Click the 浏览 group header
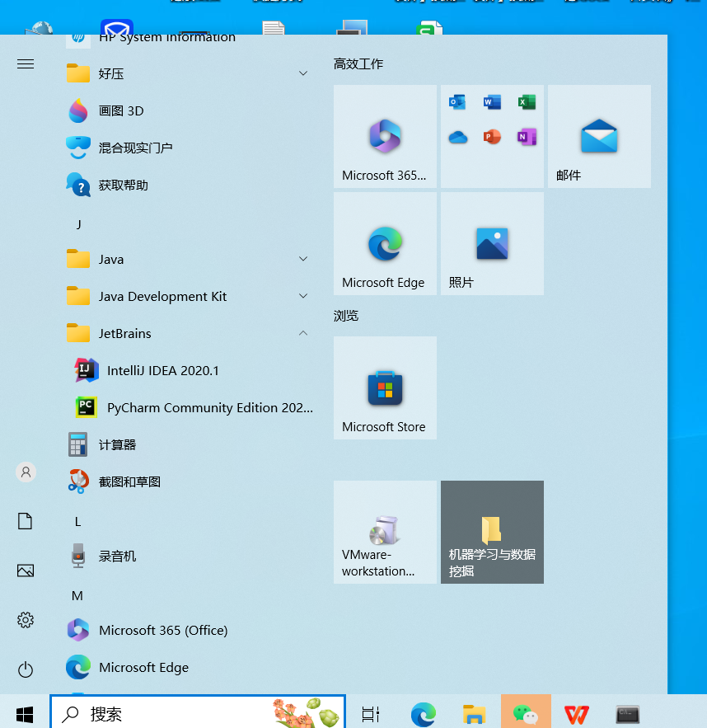Viewport: 707px width, 728px height. (346, 316)
